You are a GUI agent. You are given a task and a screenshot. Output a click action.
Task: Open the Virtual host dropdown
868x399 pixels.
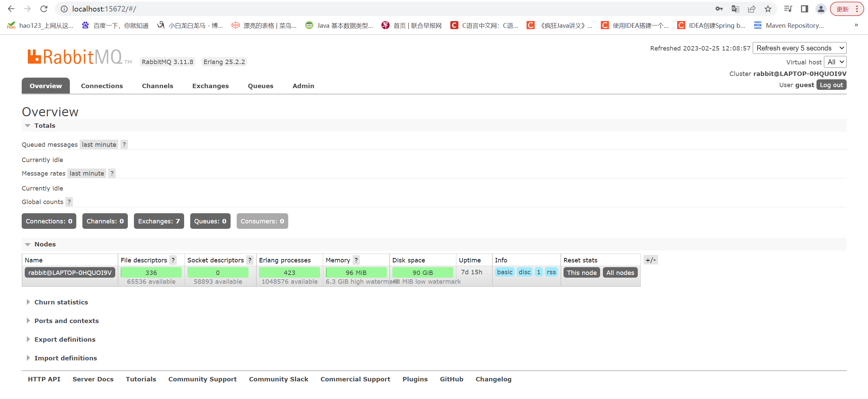click(x=835, y=62)
